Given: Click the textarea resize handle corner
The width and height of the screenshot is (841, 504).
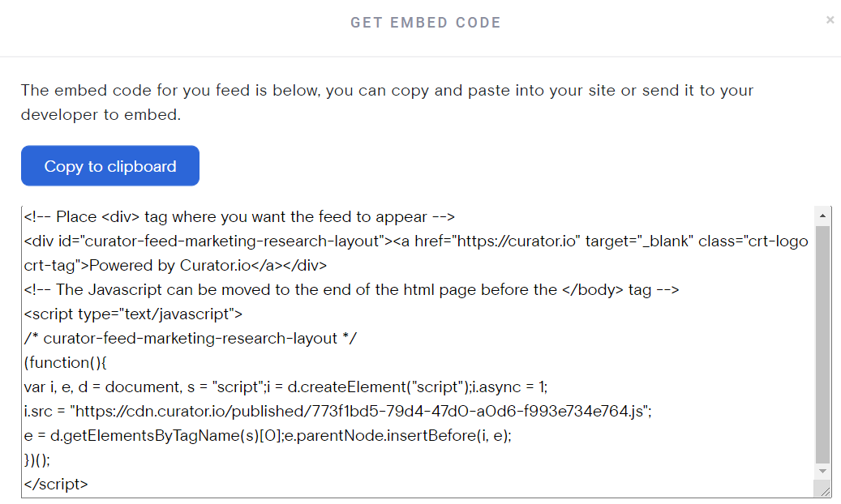Looking at the screenshot, I should click(x=826, y=491).
